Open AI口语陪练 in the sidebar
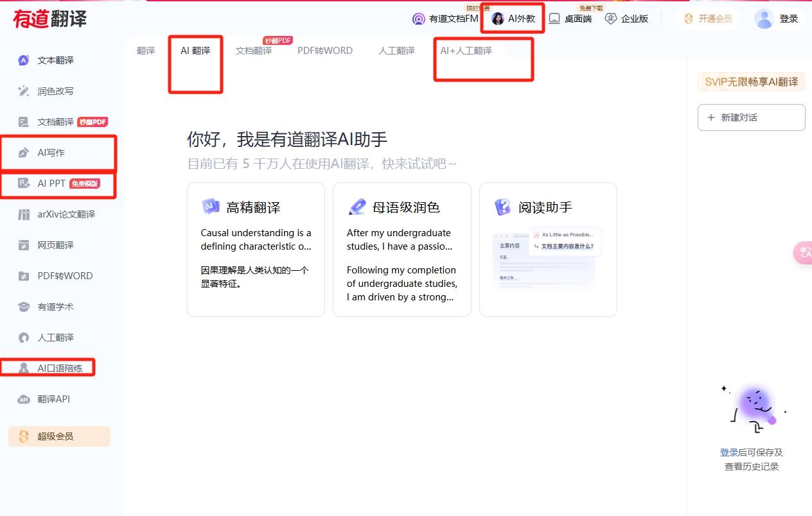812x516 pixels. 60,368
